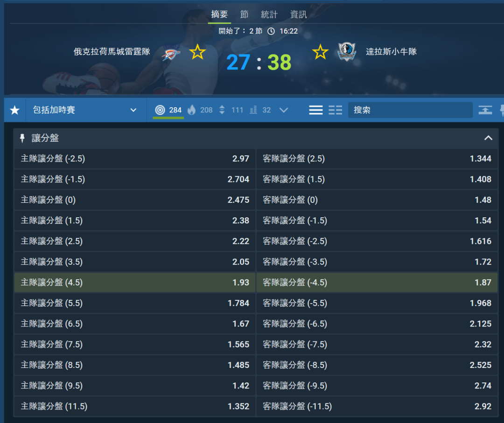The height and width of the screenshot is (423, 504).
Task: Click team name 達拉斯小牛隊
Action: [391, 51]
